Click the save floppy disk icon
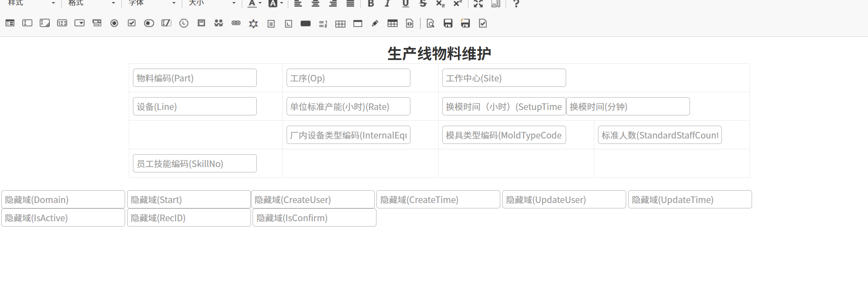868x282 pixels. [448, 24]
